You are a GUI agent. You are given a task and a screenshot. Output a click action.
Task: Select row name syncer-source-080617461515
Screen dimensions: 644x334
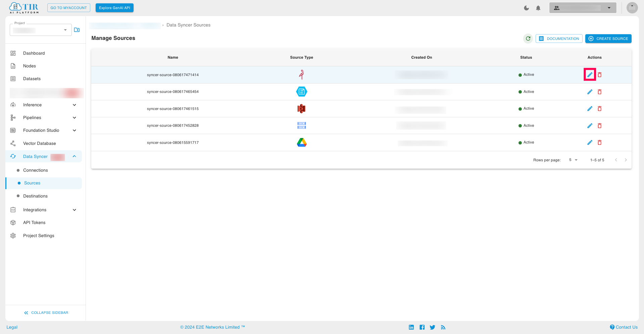pos(173,109)
